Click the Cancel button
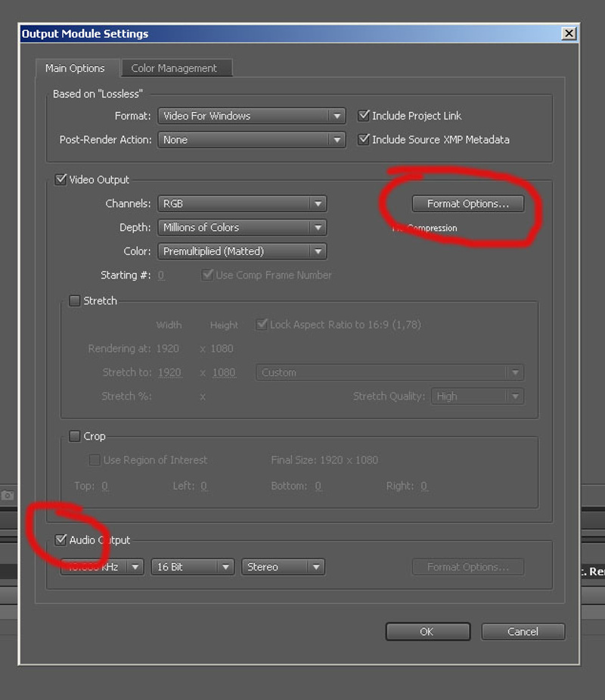 523,632
